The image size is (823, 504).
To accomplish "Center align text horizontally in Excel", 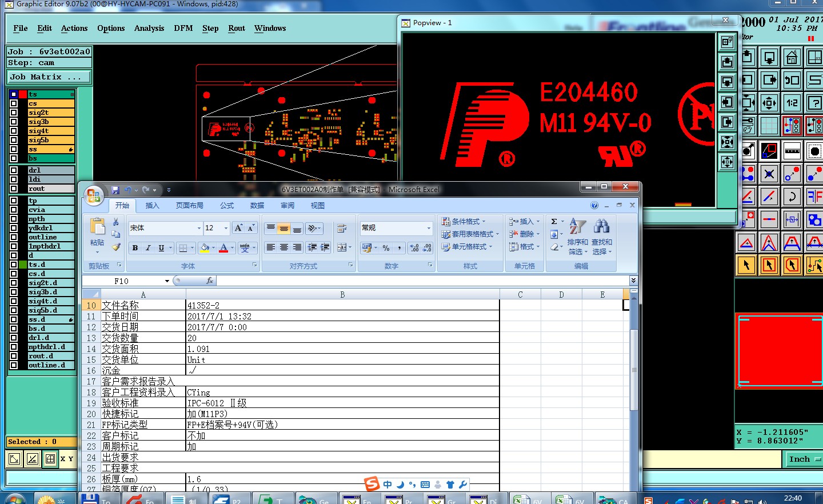I will coord(284,247).
